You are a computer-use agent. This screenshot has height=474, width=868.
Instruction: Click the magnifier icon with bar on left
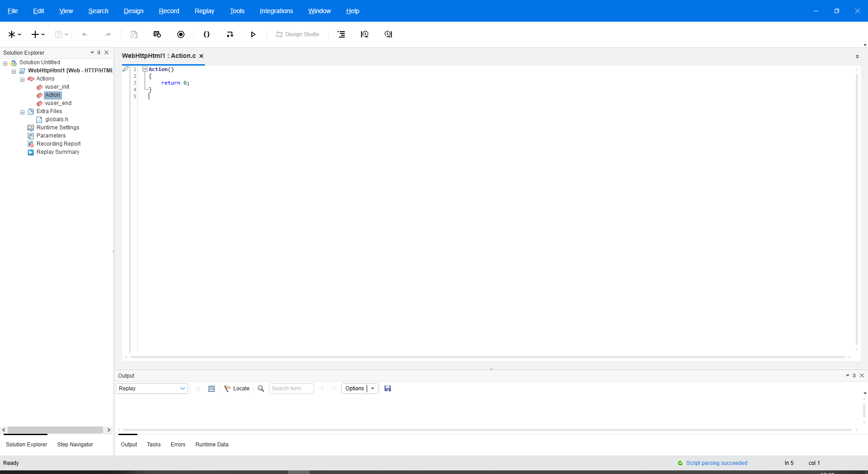tap(364, 34)
